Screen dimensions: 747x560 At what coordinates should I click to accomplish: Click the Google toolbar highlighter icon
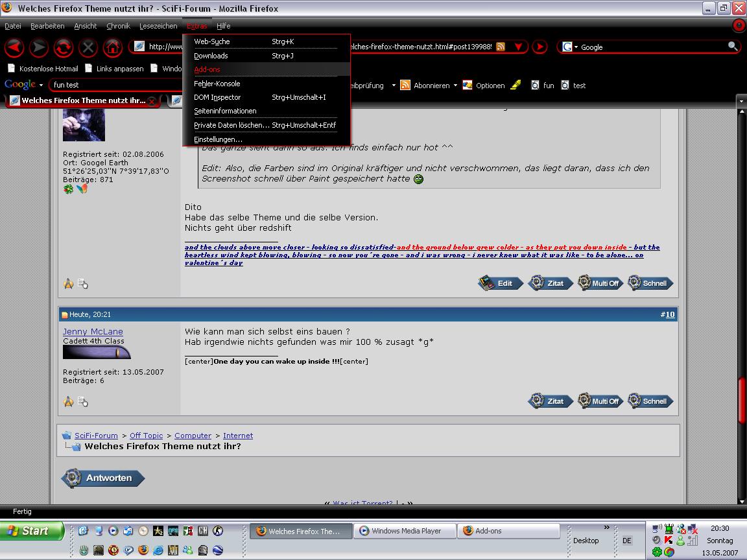click(516, 85)
